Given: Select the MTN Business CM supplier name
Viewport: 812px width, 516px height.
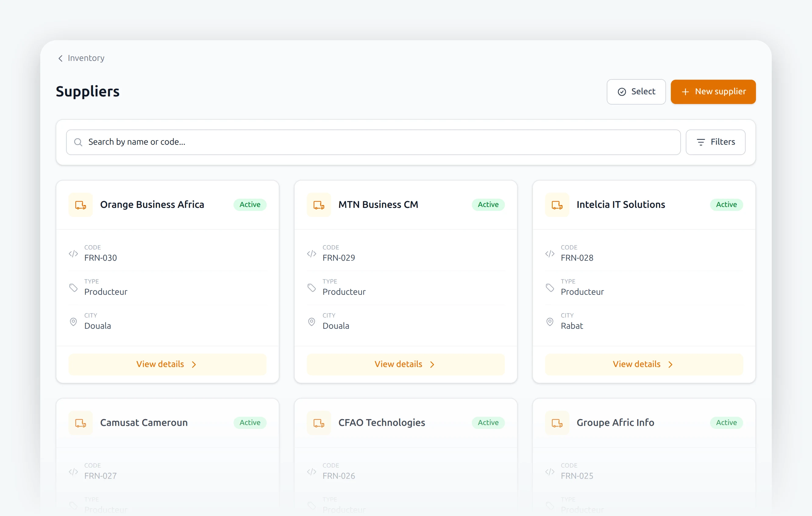Looking at the screenshot, I should (378, 205).
